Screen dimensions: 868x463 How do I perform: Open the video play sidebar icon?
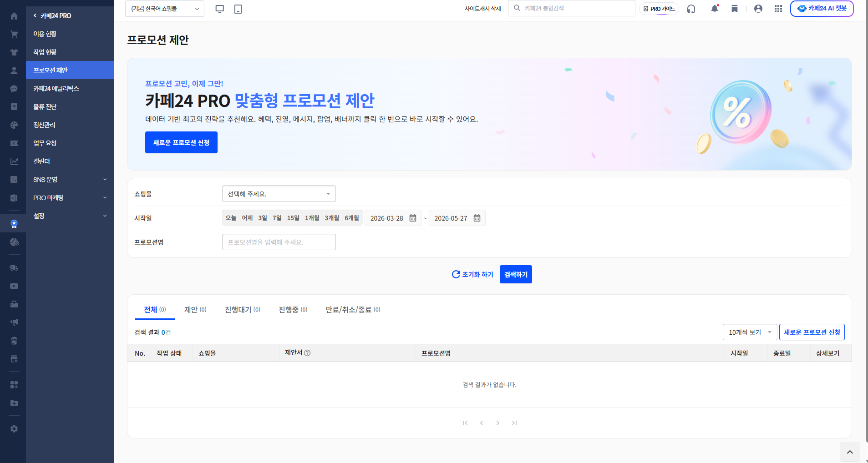pos(14,286)
